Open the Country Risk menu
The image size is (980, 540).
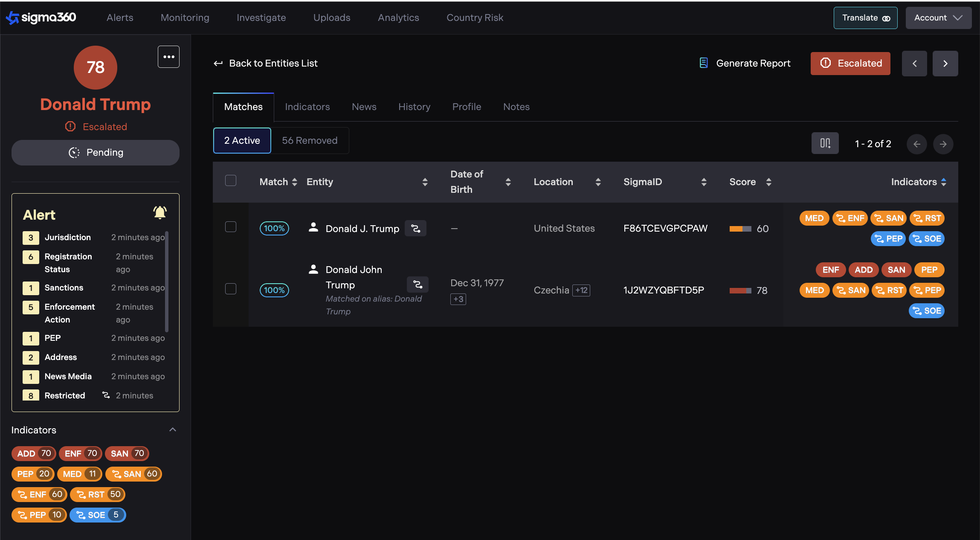pyautogui.click(x=475, y=17)
